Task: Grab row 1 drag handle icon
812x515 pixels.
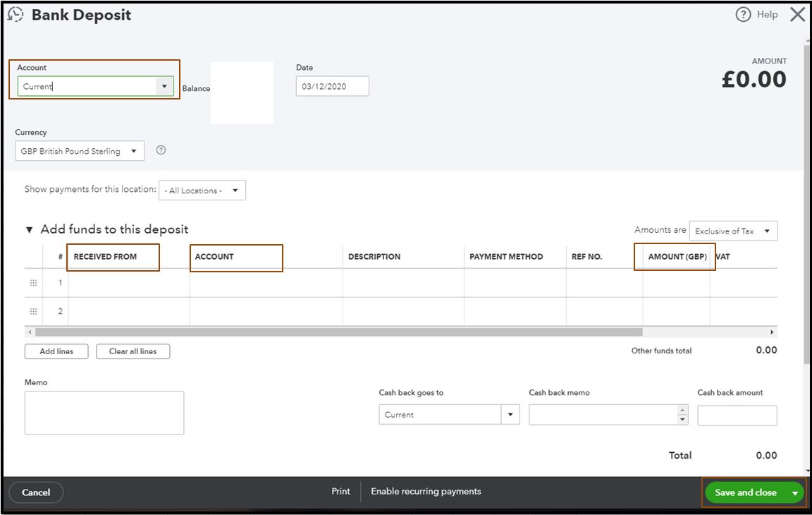Action: pyautogui.click(x=33, y=283)
